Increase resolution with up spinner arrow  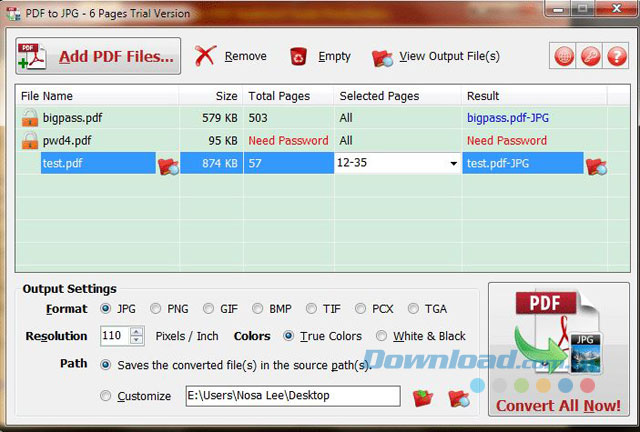click(x=137, y=331)
